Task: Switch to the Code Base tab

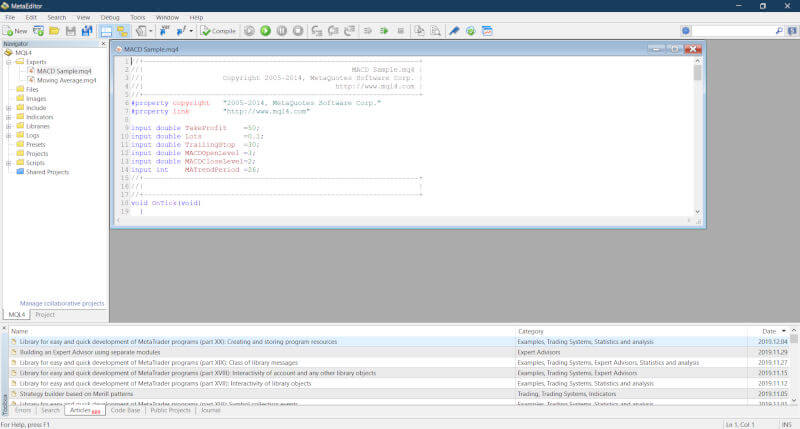Action: (x=125, y=410)
